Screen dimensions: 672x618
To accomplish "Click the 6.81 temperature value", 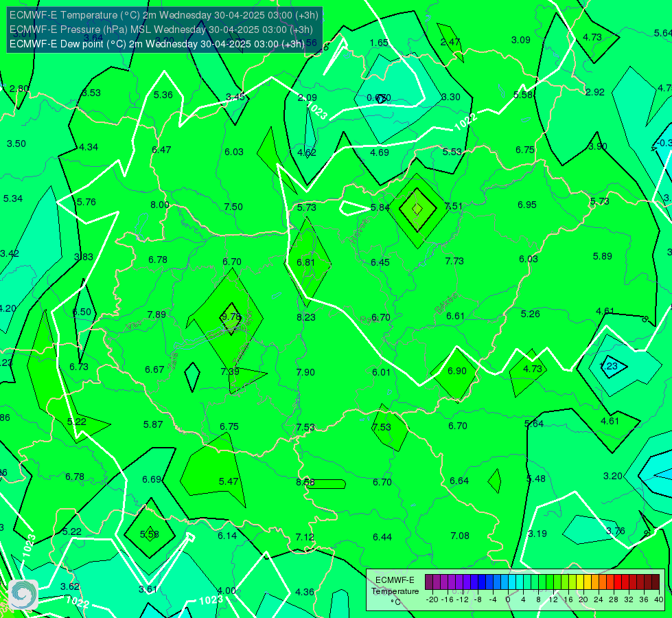I will point(305,262).
